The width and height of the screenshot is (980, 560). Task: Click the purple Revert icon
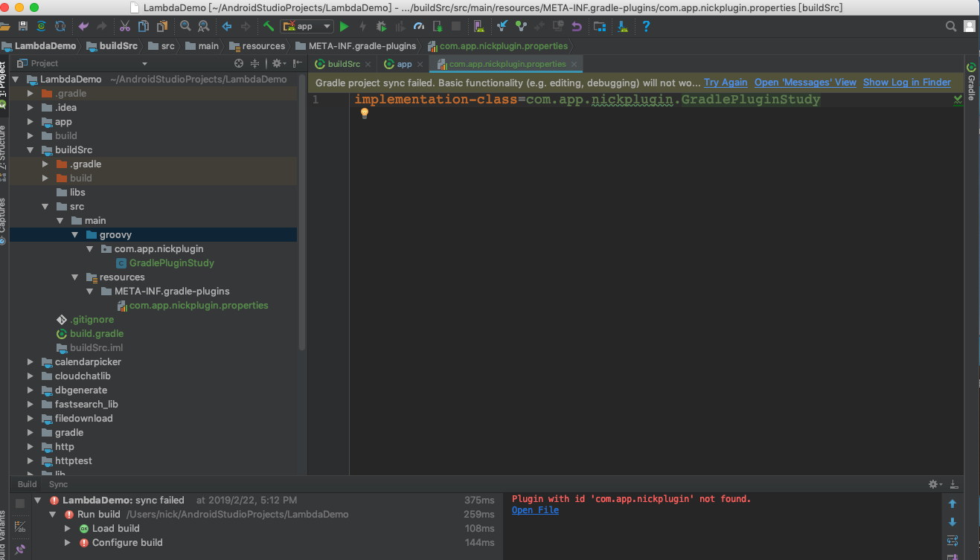[576, 26]
